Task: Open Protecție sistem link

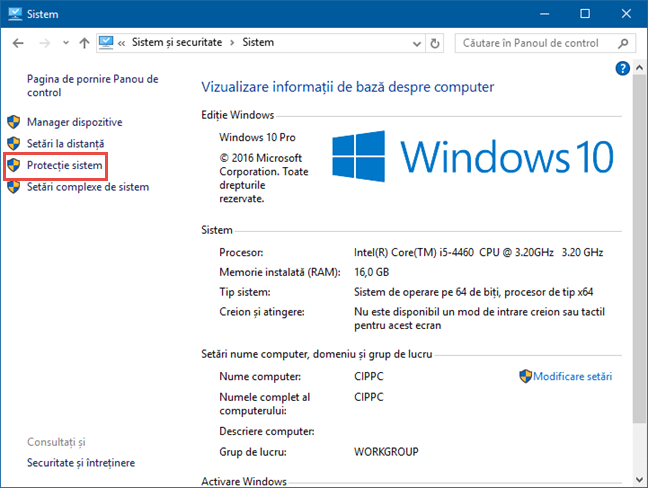Action: tap(64, 165)
